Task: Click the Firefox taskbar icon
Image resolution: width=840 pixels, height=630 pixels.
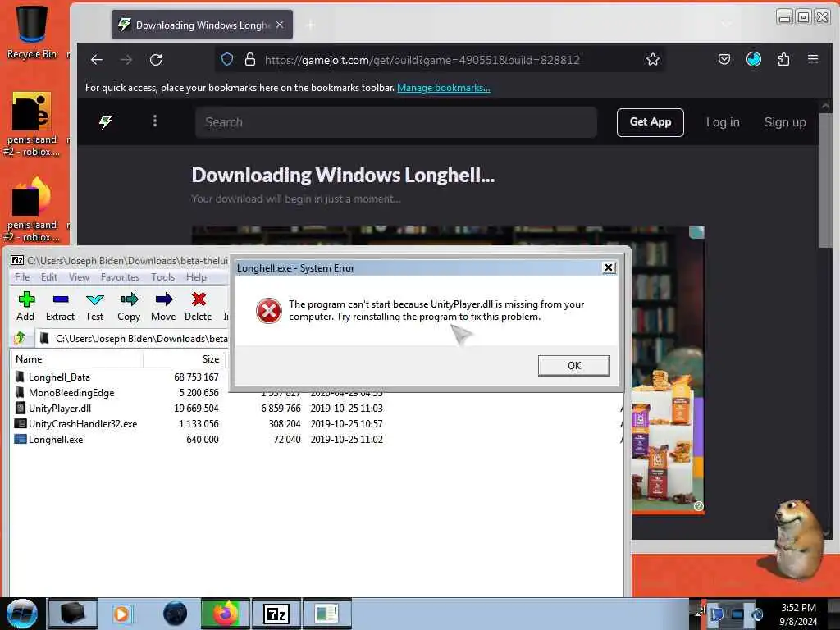Action: click(226, 614)
